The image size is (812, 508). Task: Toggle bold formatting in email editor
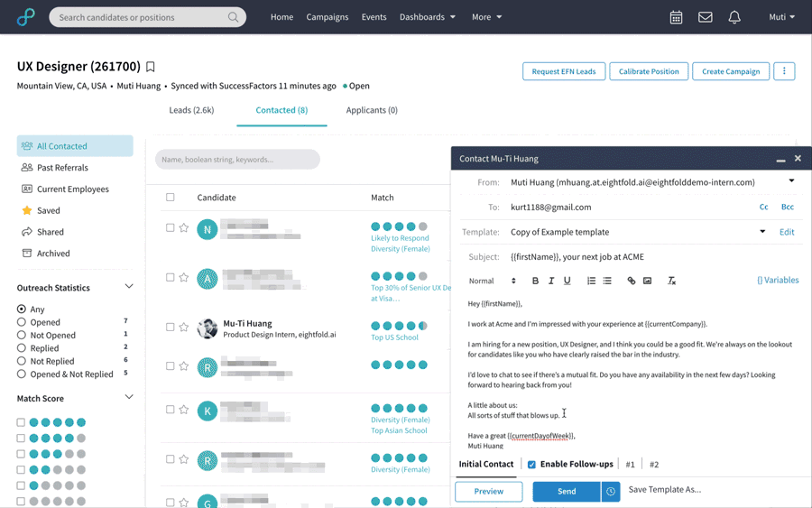[535, 281]
